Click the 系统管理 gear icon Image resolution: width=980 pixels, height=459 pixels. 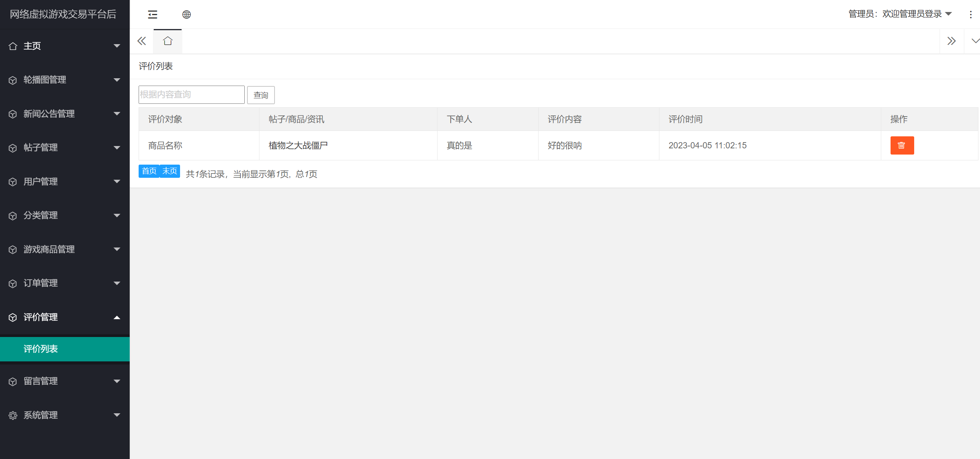tap(13, 415)
